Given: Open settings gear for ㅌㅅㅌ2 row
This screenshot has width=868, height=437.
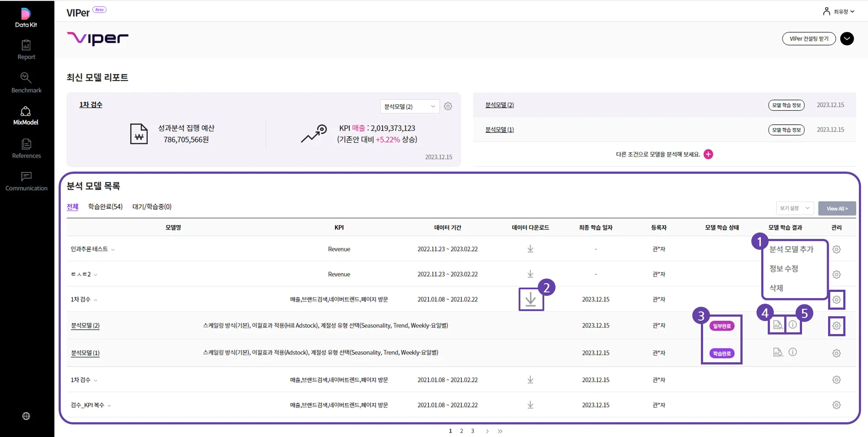Looking at the screenshot, I should [836, 275].
